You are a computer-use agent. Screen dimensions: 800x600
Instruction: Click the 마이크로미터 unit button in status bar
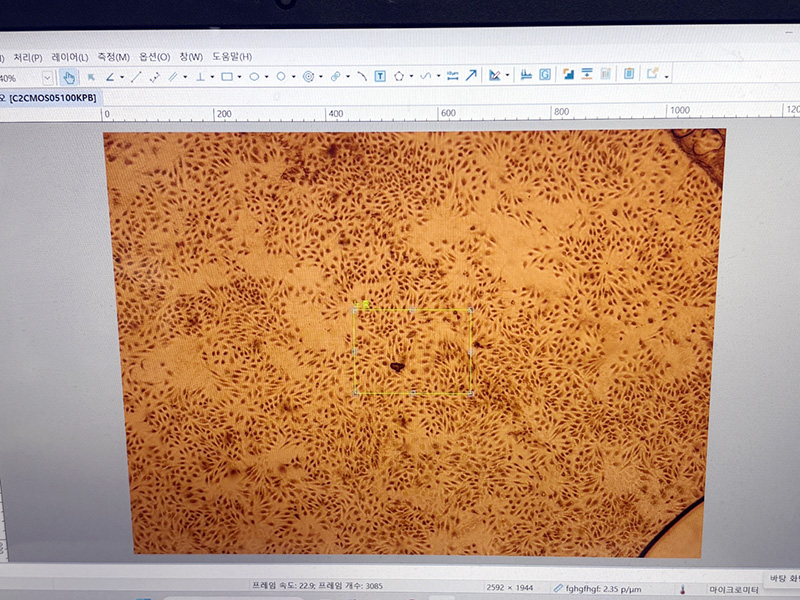pos(733,590)
